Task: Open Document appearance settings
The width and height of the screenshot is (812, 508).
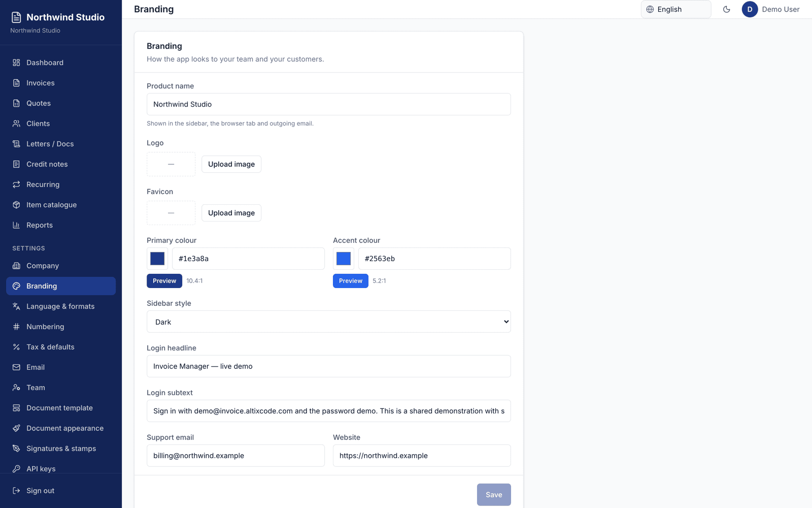Action: coord(61,428)
